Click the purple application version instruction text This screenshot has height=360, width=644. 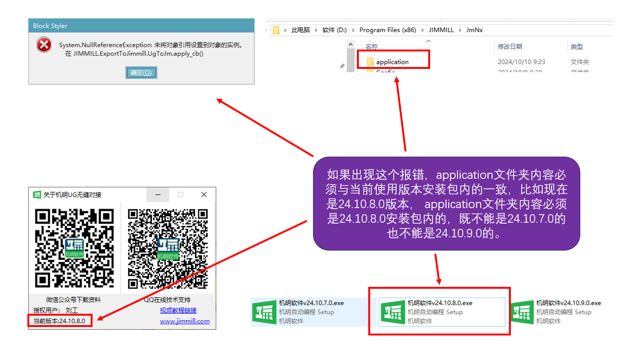[x=447, y=204]
